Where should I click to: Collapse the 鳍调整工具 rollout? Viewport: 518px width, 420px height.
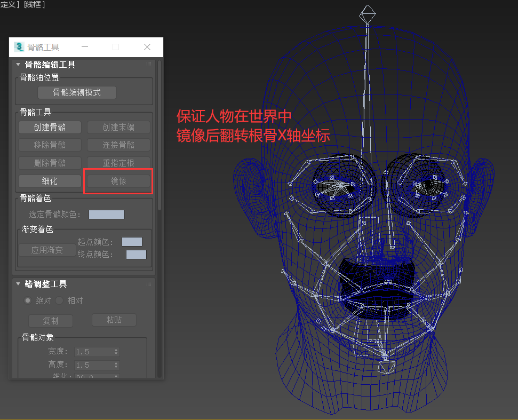[x=18, y=283]
